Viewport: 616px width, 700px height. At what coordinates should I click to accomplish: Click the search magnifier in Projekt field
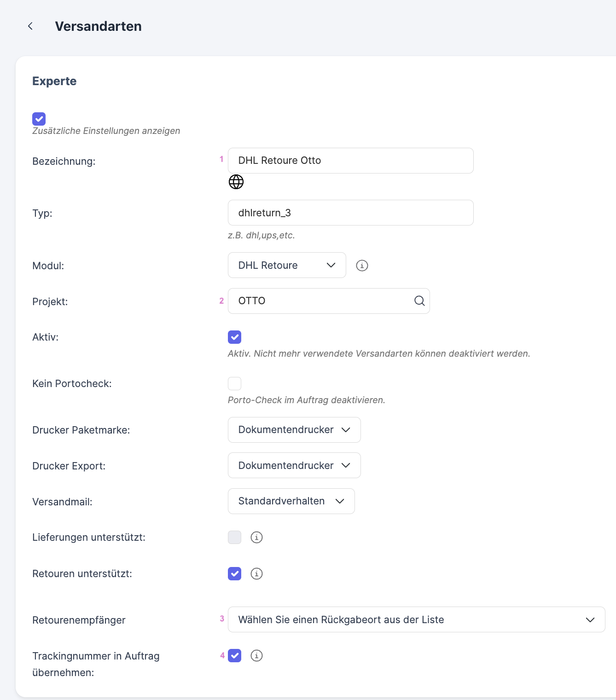pos(419,301)
